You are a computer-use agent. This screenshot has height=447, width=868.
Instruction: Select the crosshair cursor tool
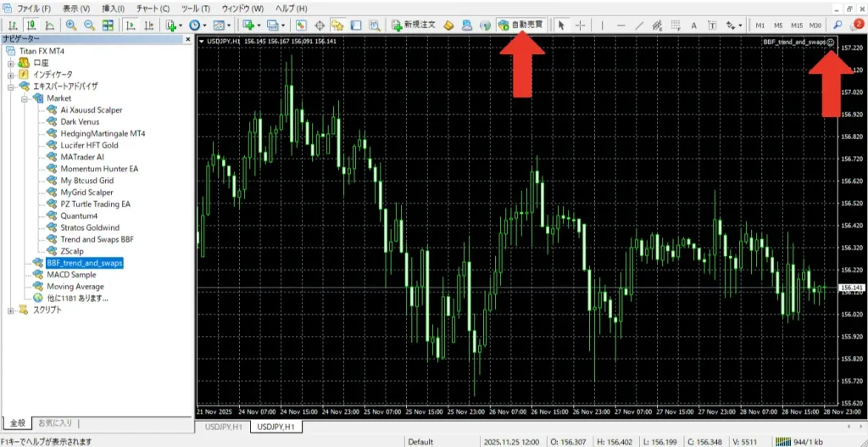coord(581,25)
